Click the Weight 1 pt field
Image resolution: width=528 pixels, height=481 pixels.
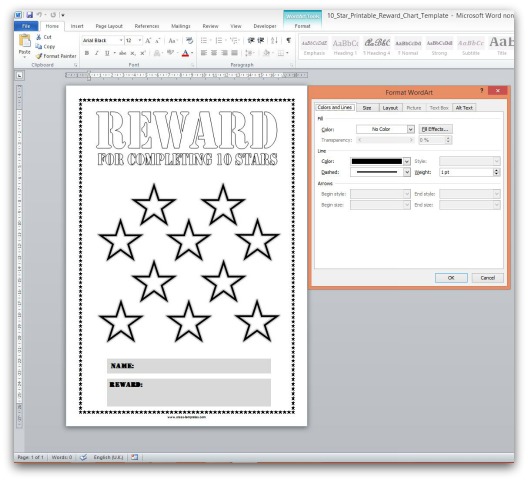coord(466,172)
